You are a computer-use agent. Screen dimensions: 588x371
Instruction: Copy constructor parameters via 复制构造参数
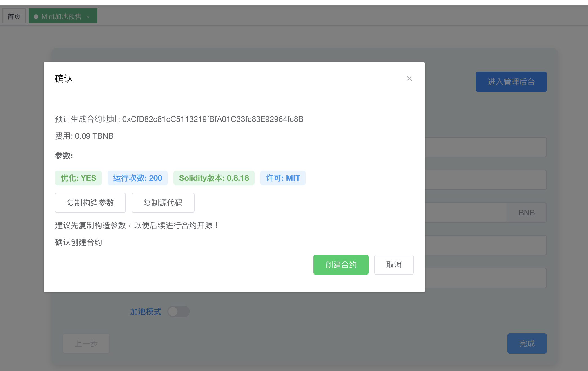(90, 203)
